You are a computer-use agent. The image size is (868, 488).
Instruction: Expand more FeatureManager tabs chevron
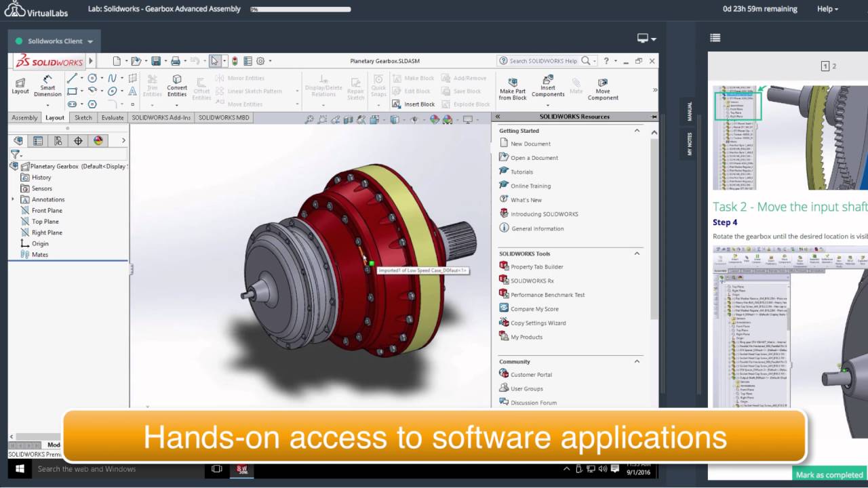point(123,141)
